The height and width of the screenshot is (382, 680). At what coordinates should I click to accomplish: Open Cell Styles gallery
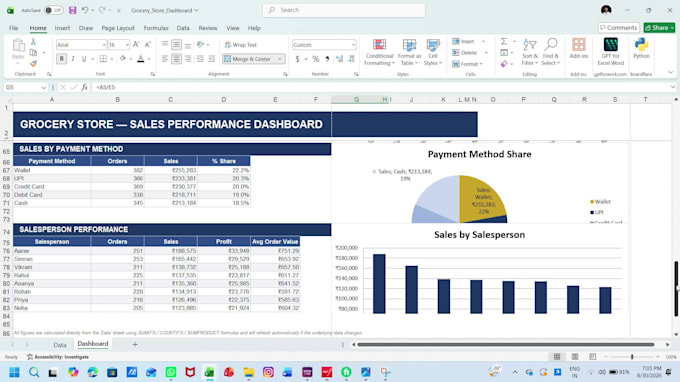click(x=433, y=52)
